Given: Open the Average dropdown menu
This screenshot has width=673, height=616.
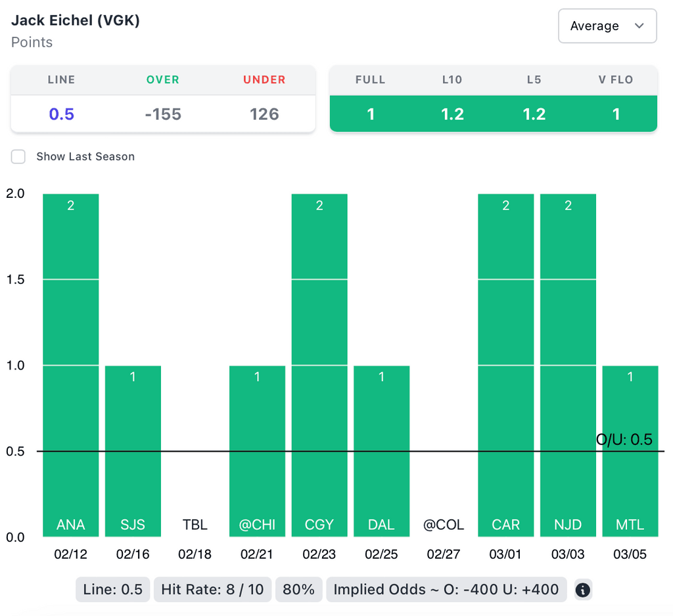Looking at the screenshot, I should pos(607,26).
